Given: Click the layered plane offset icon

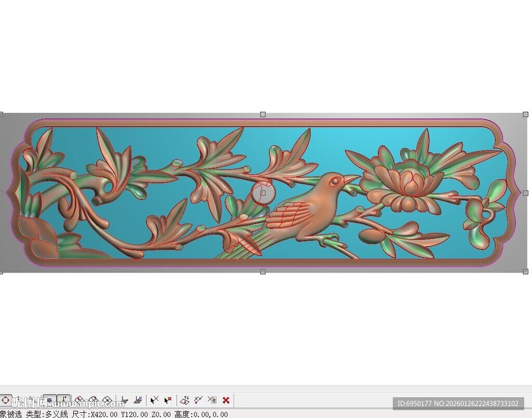Looking at the screenshot, I should point(125,400).
